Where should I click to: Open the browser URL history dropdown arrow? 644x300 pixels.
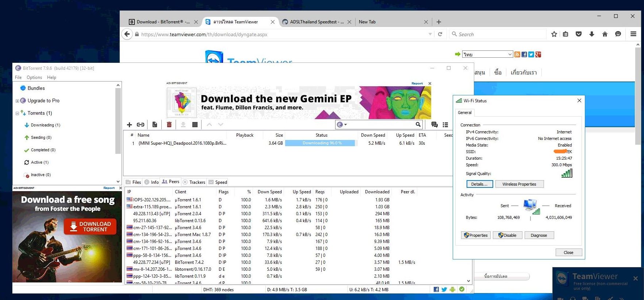click(430, 34)
